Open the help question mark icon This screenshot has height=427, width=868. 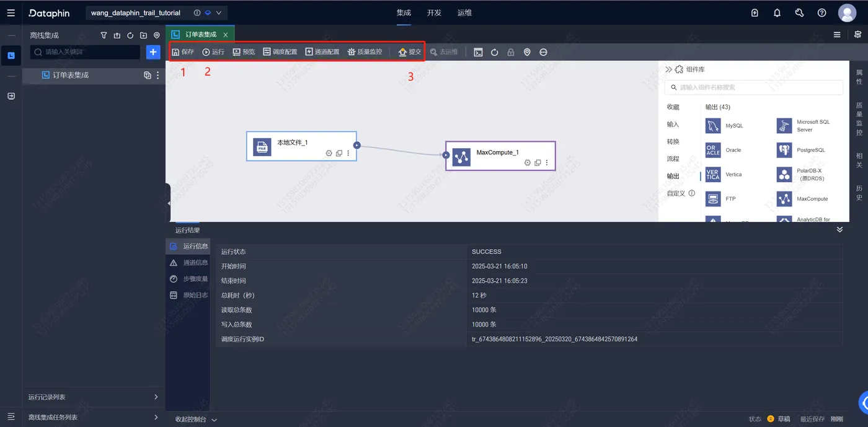pos(821,12)
